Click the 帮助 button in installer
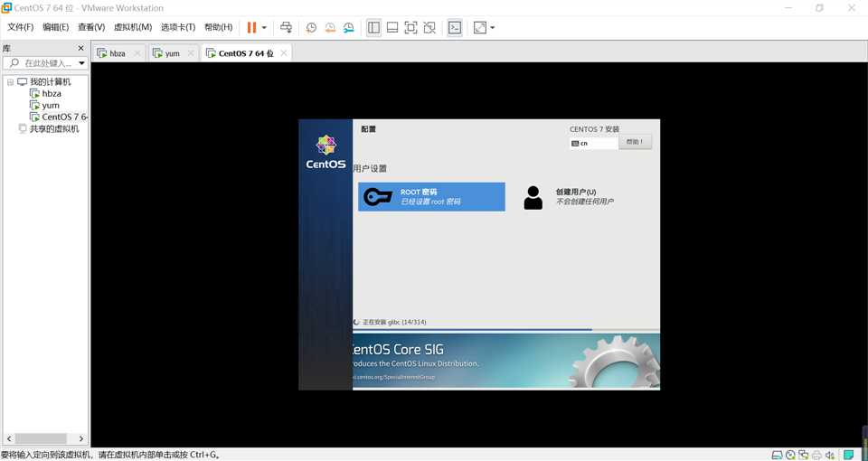 [x=635, y=142]
